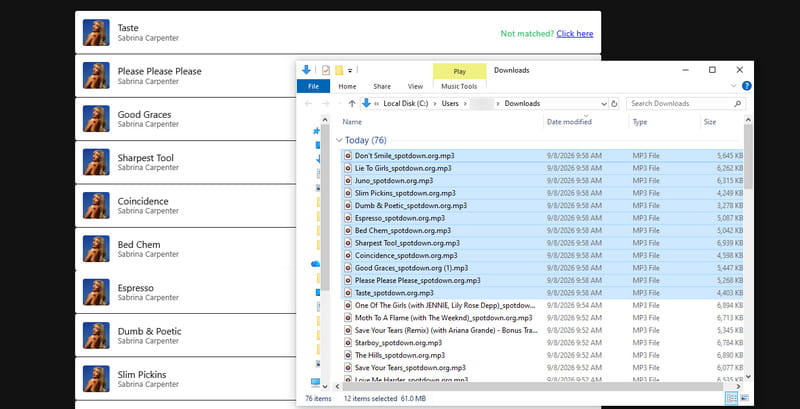Open the File ribbon tab
Screen dimensions: 800x409
click(313, 86)
